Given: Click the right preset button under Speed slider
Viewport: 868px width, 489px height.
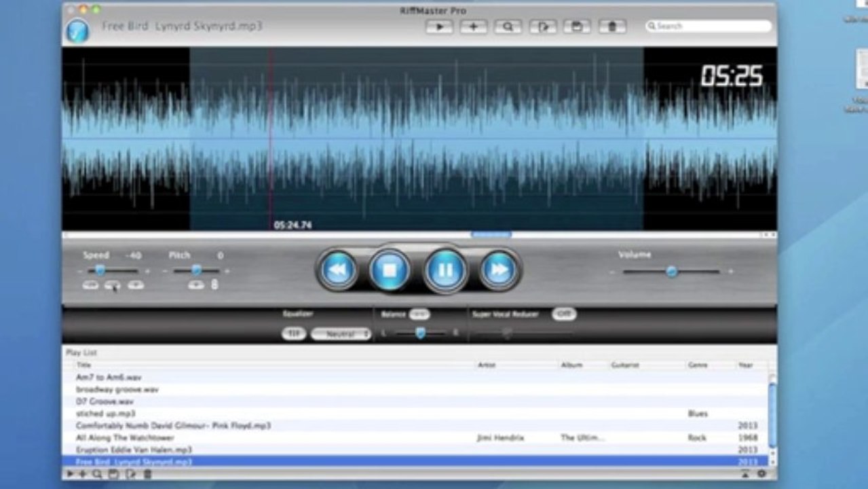Looking at the screenshot, I should point(136,285).
